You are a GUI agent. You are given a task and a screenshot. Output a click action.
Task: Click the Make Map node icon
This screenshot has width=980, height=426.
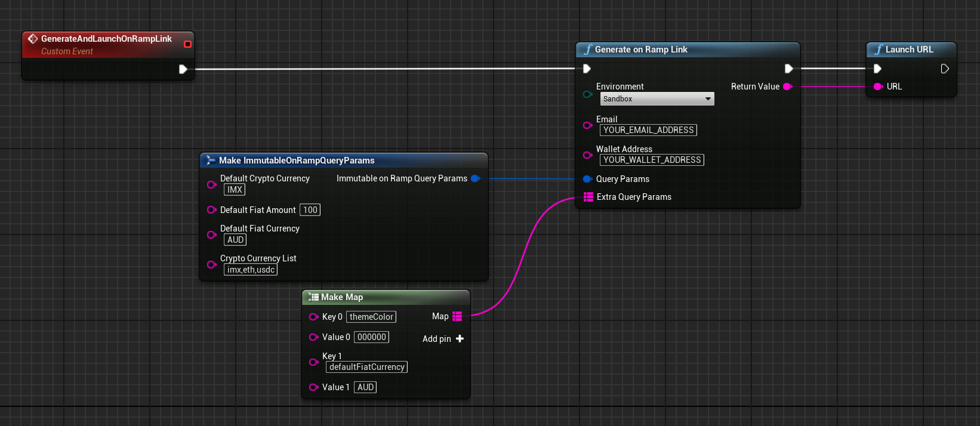(x=313, y=297)
